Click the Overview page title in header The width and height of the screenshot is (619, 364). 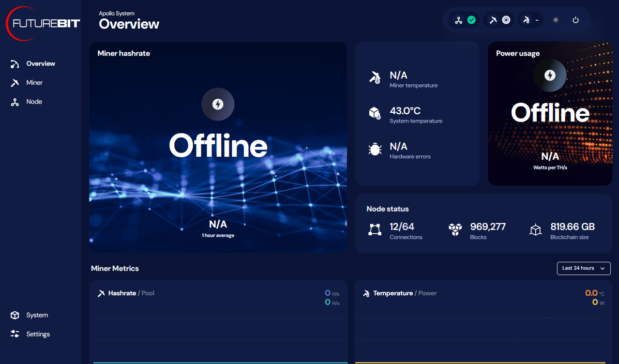pyautogui.click(x=129, y=24)
